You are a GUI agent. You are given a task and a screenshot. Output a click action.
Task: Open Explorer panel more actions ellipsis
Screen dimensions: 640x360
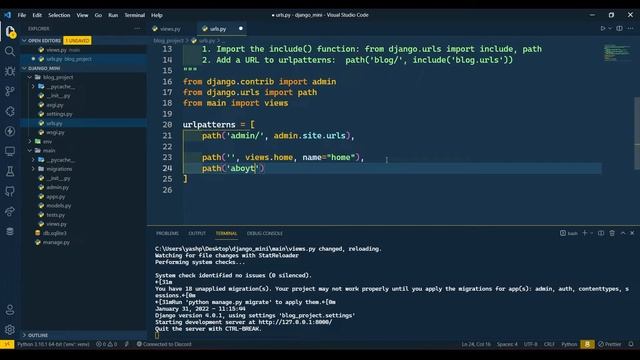pos(137,29)
